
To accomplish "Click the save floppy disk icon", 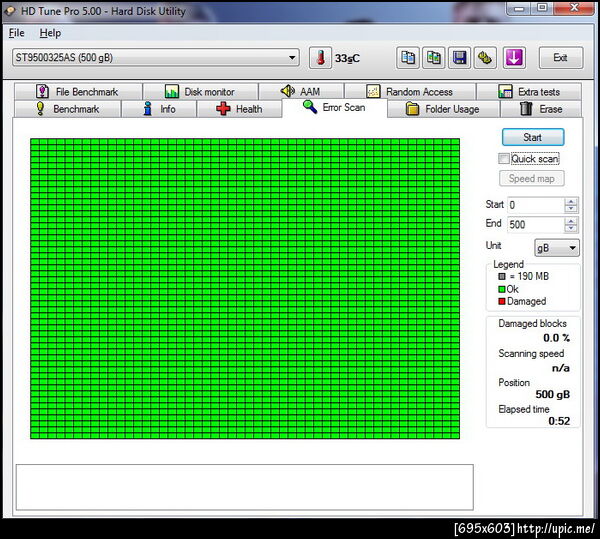I will pos(459,58).
